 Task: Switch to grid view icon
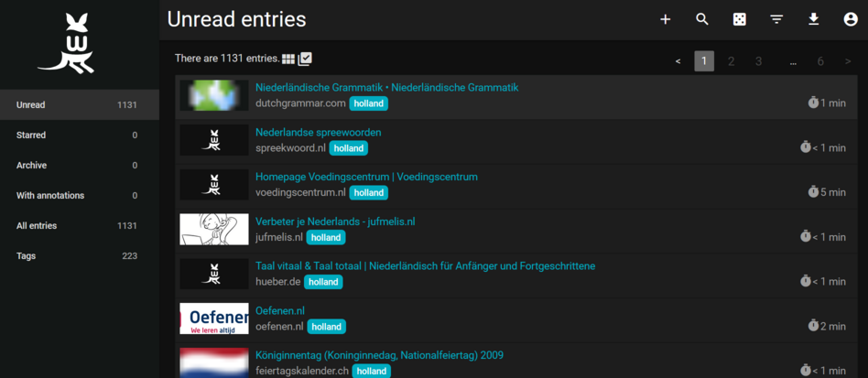click(288, 59)
